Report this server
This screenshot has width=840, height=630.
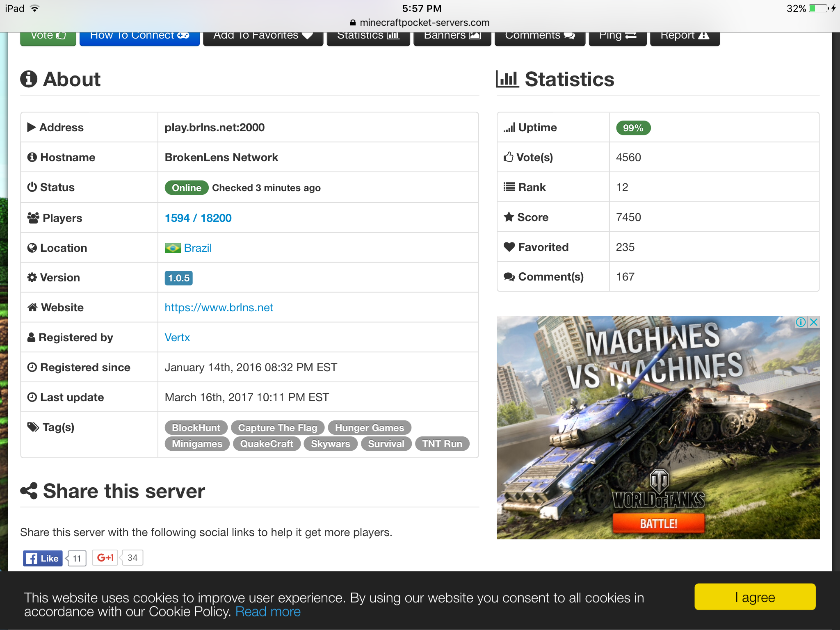[685, 39]
